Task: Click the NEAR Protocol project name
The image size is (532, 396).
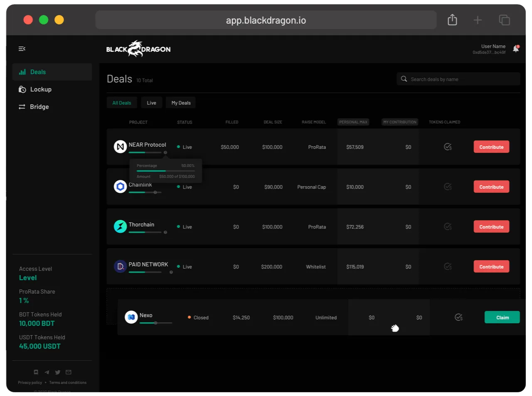Action: 147,145
